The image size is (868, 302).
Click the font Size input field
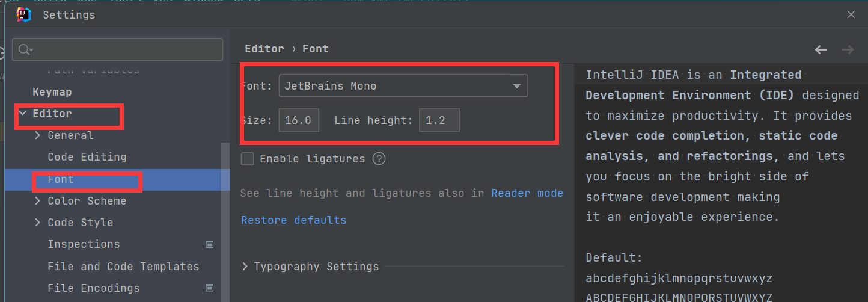(299, 120)
